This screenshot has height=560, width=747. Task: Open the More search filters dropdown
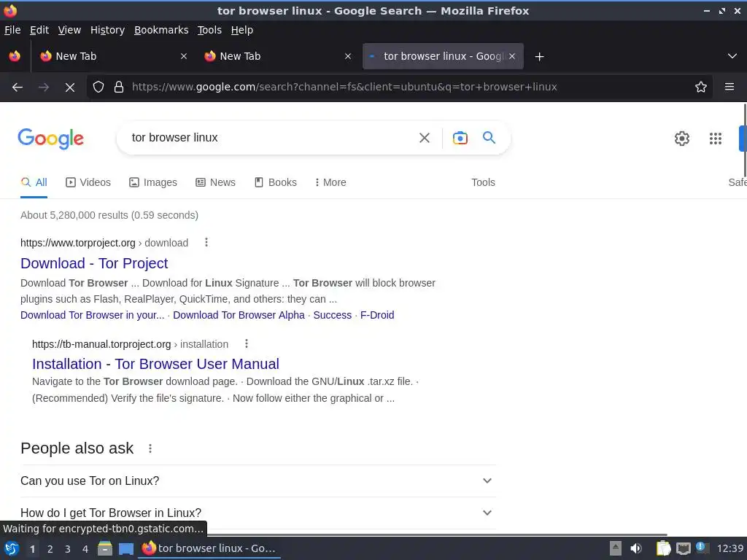coord(330,182)
